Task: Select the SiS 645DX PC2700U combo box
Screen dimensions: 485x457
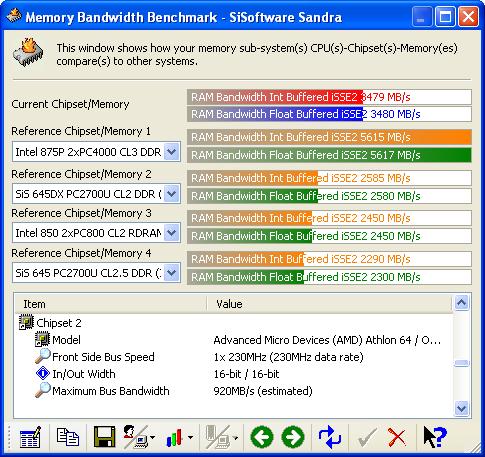Action: (x=96, y=193)
